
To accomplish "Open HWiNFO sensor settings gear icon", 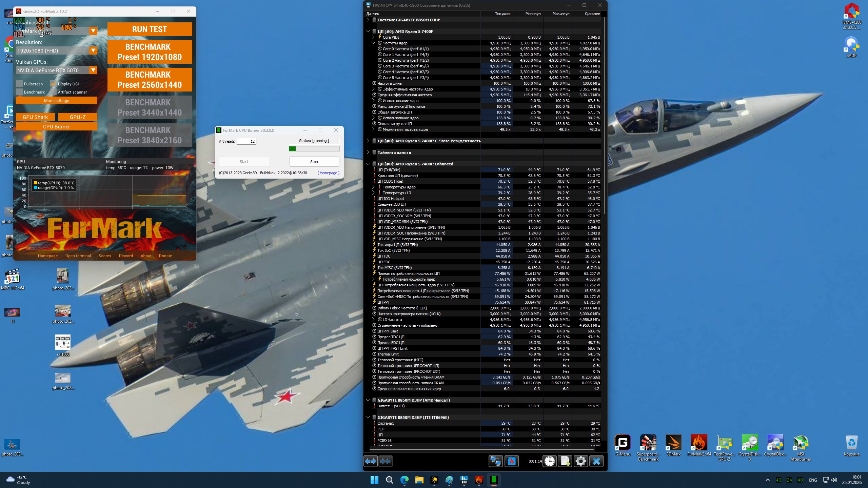I will tap(580, 461).
